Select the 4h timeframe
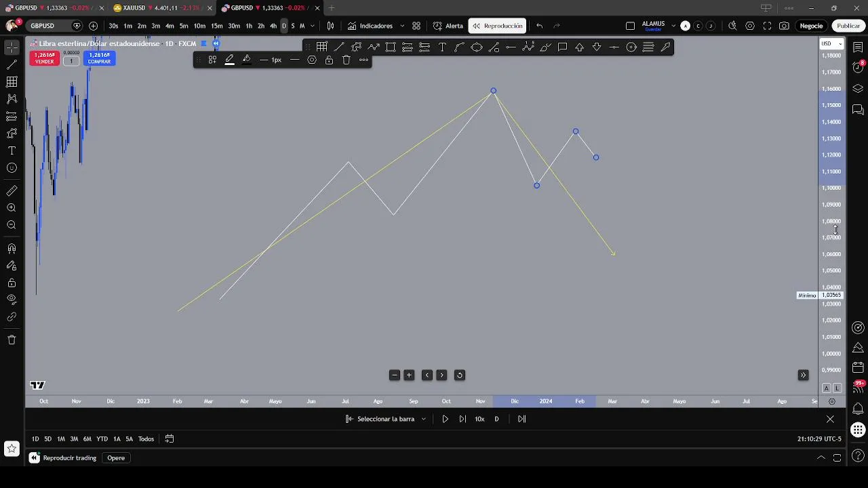 pos(273,26)
